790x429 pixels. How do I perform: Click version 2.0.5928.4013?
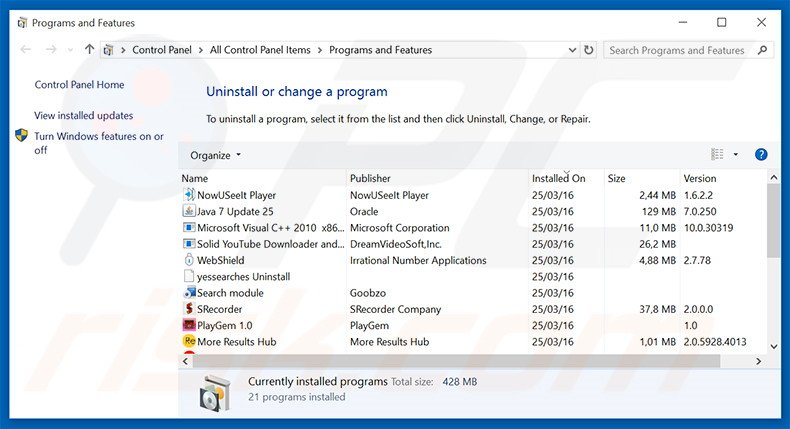(x=714, y=341)
